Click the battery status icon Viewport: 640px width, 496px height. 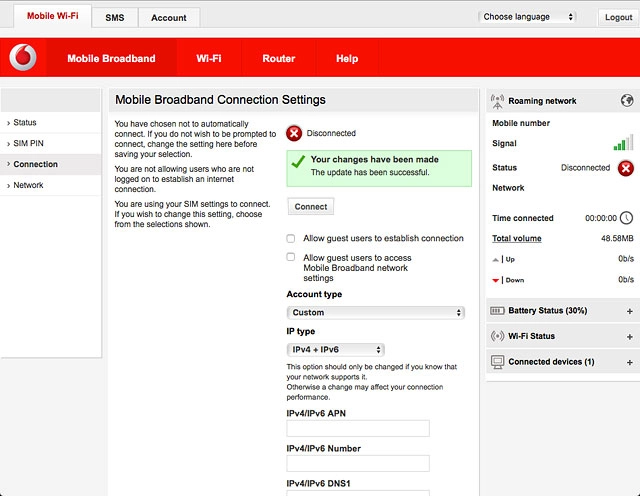click(x=498, y=311)
